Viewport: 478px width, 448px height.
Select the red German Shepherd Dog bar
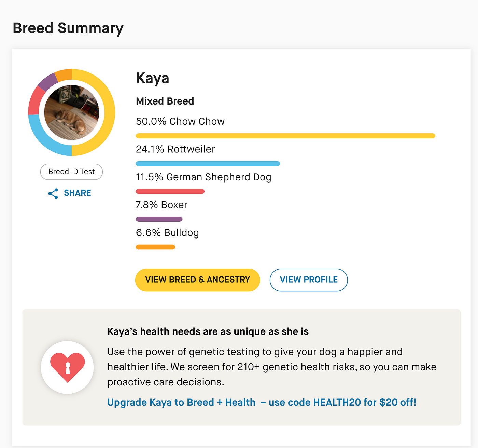(x=170, y=191)
